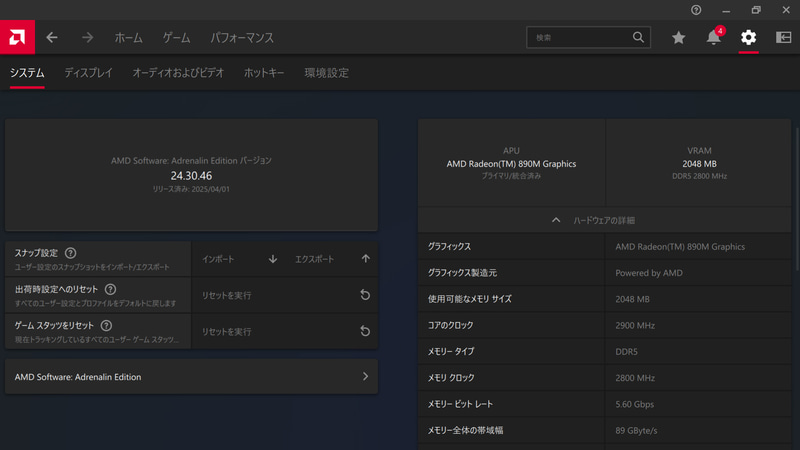Screen dimensions: 800x450
Task: Toggle the sidebar panel icon
Action: [x=783, y=37]
